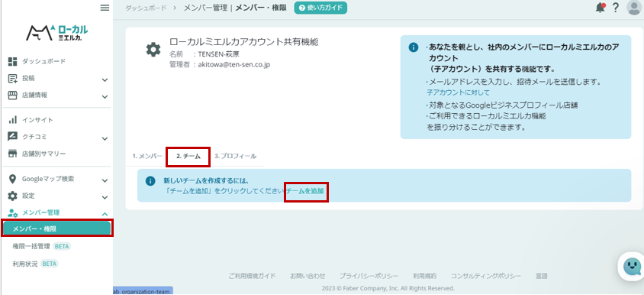This screenshot has height=295, width=644.
Task: Expand the 設定 menu chevron
Action: tap(105, 197)
